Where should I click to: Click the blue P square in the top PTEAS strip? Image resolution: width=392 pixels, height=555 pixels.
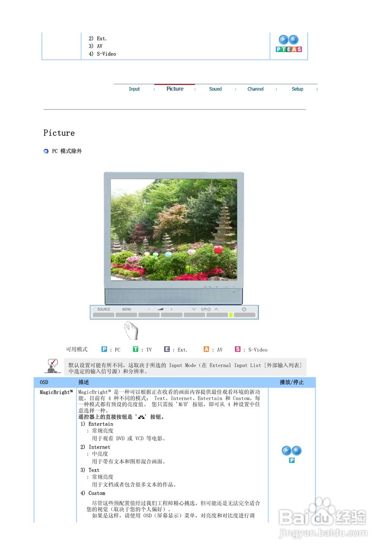279,49
